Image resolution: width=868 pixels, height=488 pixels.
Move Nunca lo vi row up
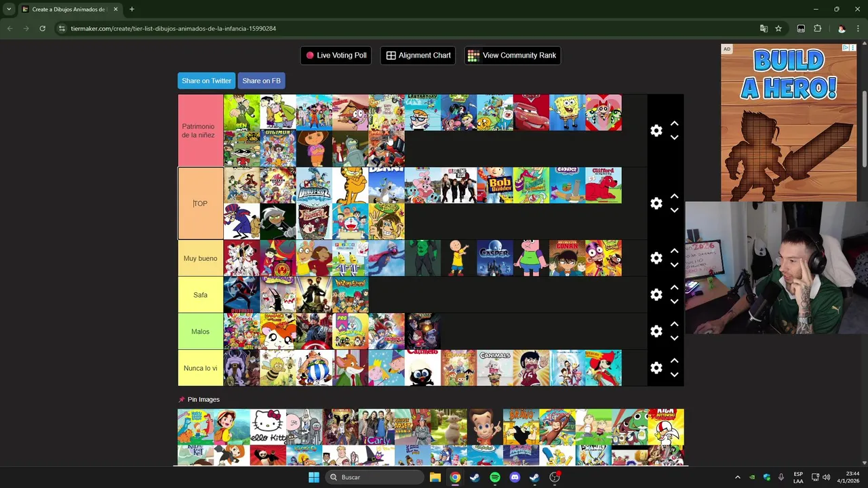(674, 361)
